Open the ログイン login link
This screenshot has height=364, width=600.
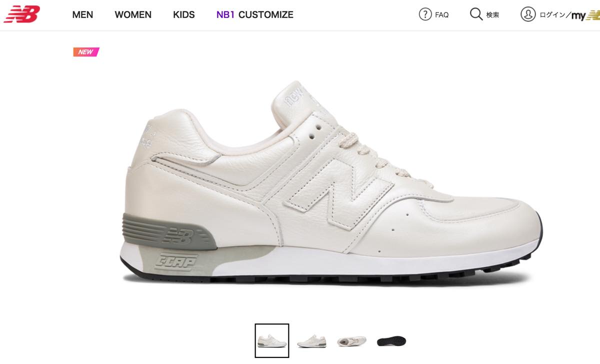click(552, 15)
